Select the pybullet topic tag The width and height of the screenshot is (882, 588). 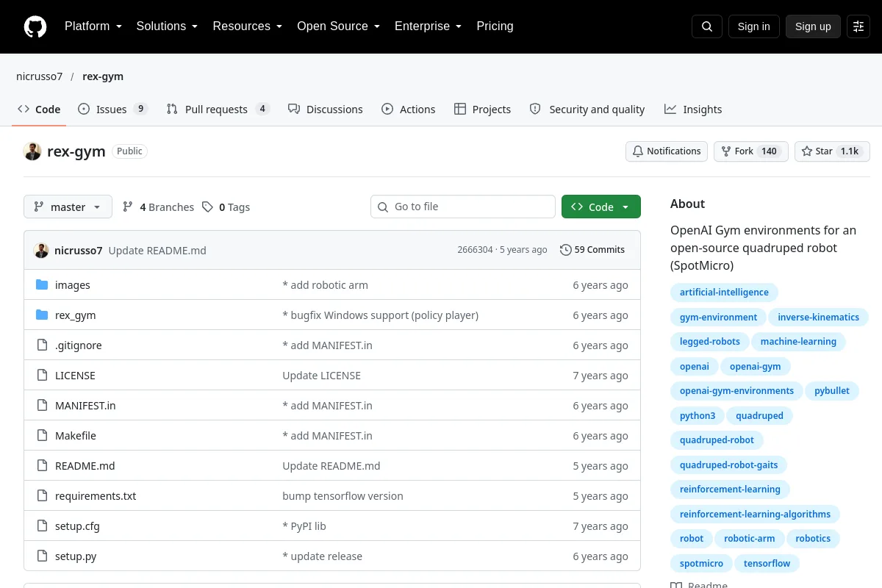tap(832, 391)
